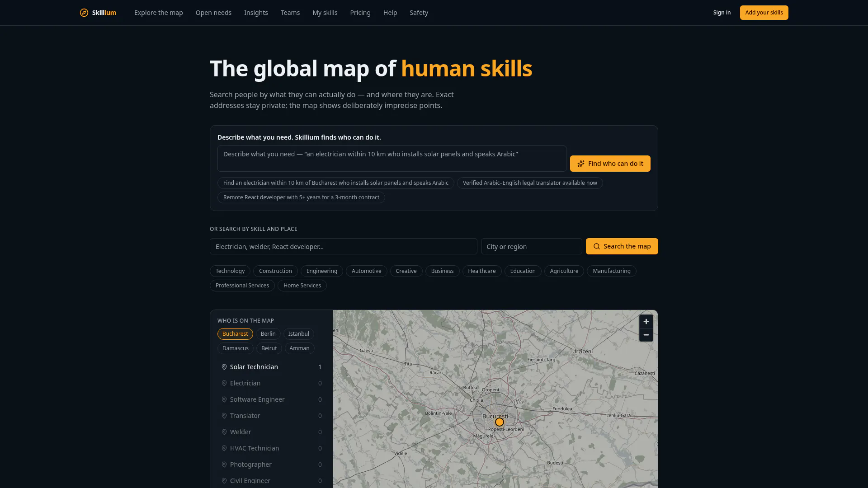This screenshot has height=488, width=868.
Task: Click Sign in
Action: tap(722, 13)
